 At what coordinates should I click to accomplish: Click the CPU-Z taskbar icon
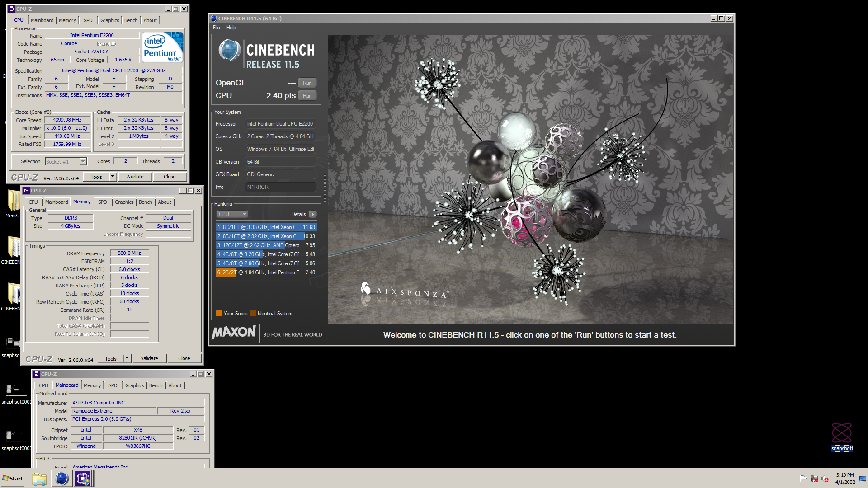83,479
